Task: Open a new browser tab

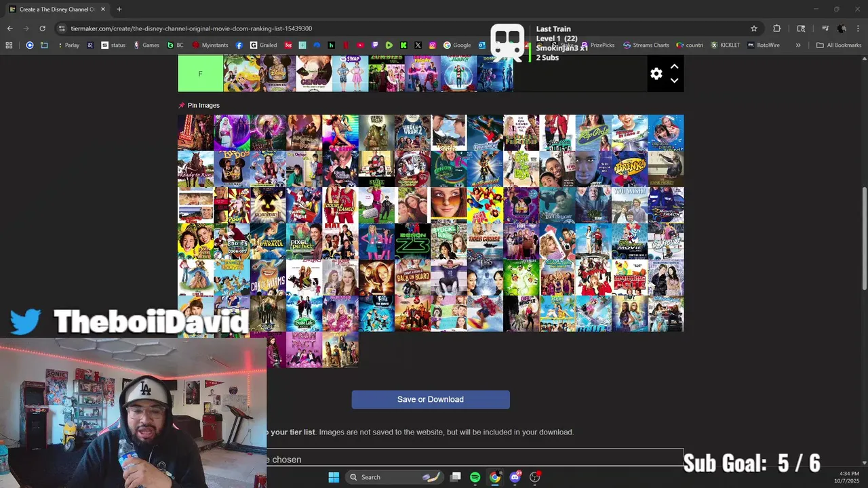Action: pos(119,9)
